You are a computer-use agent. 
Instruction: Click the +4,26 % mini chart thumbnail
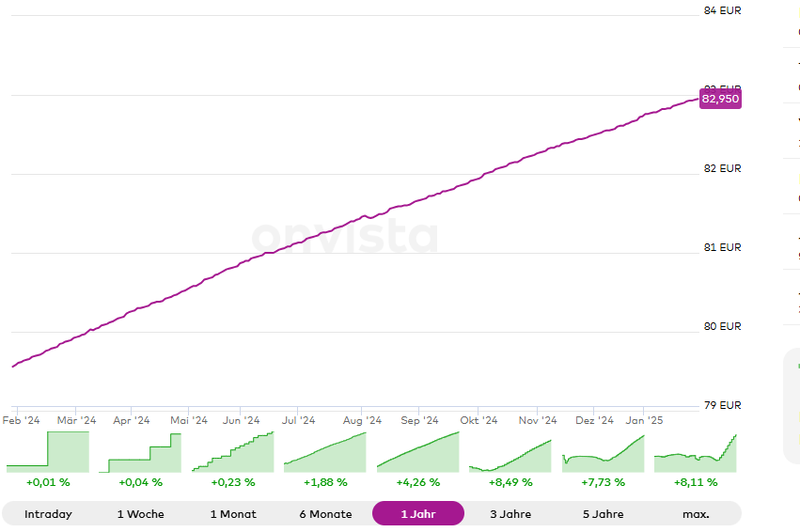coord(418,452)
